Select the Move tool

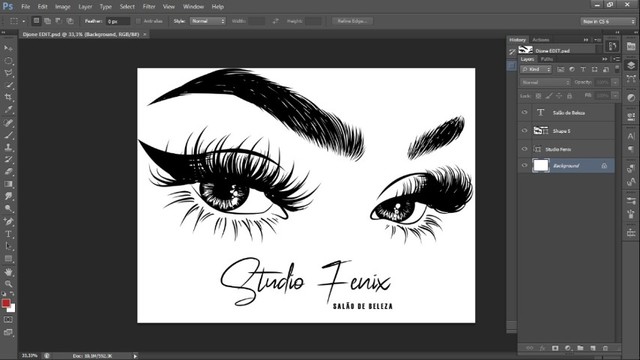(x=8, y=48)
